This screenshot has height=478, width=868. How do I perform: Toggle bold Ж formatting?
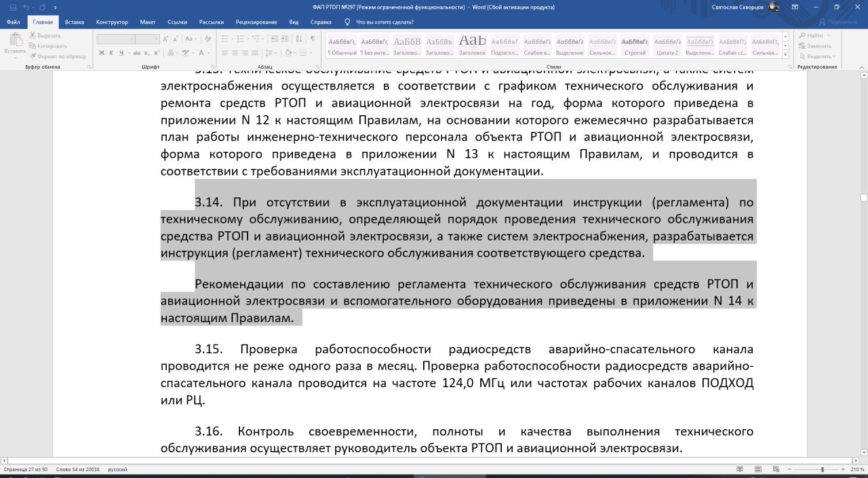(101, 53)
